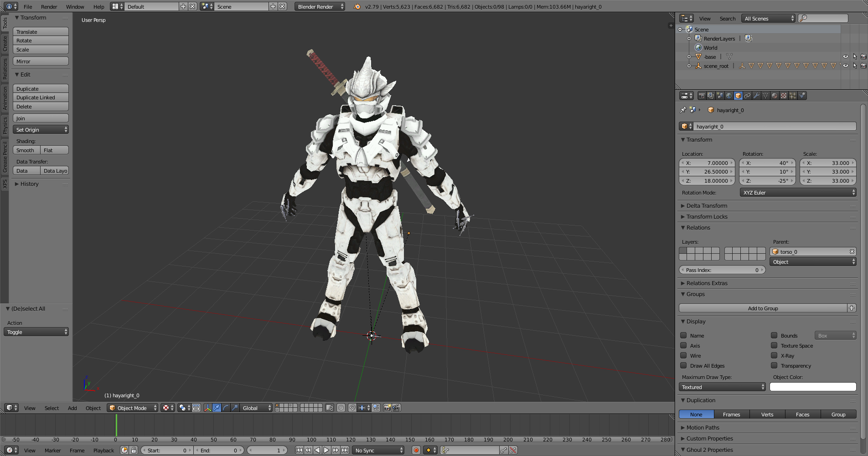Open the Material properties tab (sphere icon)

(x=775, y=96)
